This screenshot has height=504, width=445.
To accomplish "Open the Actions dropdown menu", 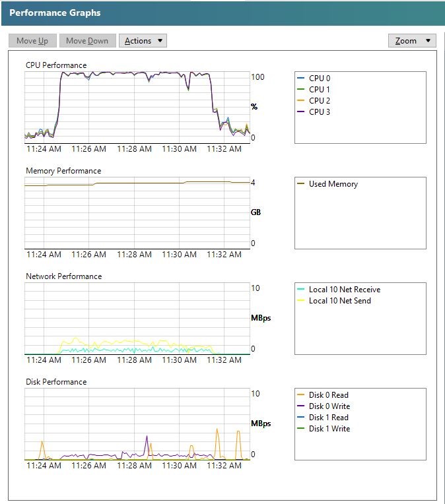I will [143, 41].
